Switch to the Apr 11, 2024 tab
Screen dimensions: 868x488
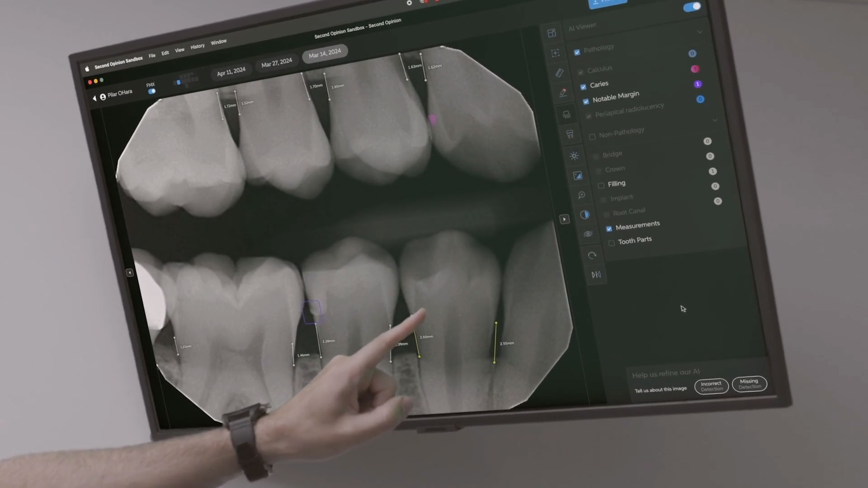coord(231,72)
